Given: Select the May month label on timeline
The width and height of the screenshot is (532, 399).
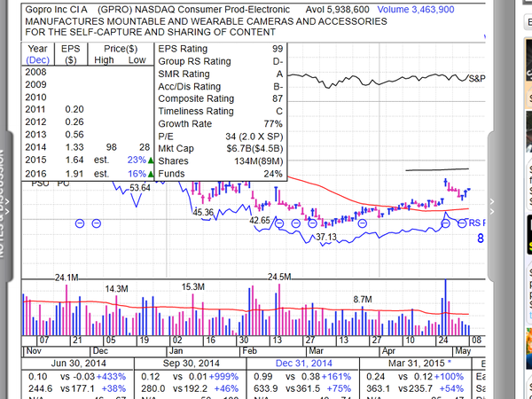Looking at the screenshot, I should [463, 351].
